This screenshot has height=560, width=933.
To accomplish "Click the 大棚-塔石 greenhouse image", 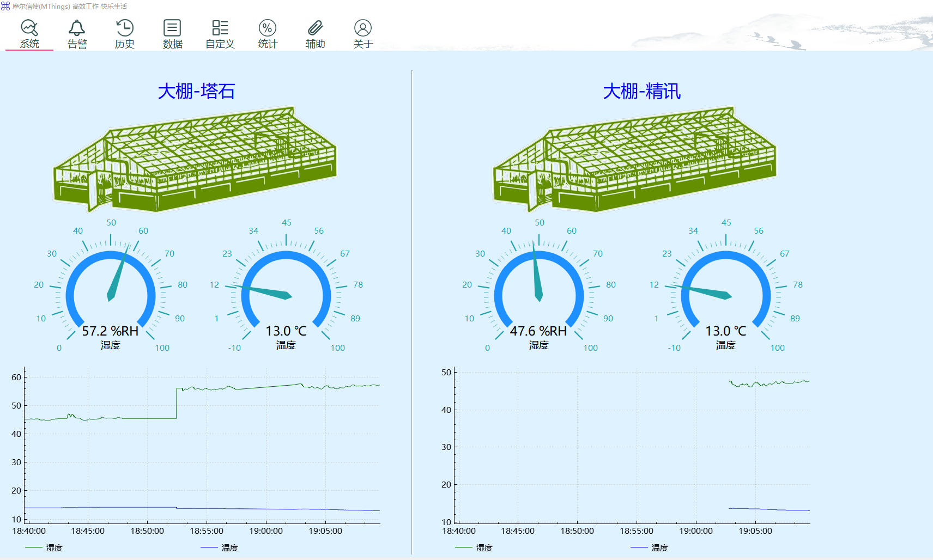I will tap(195, 159).
